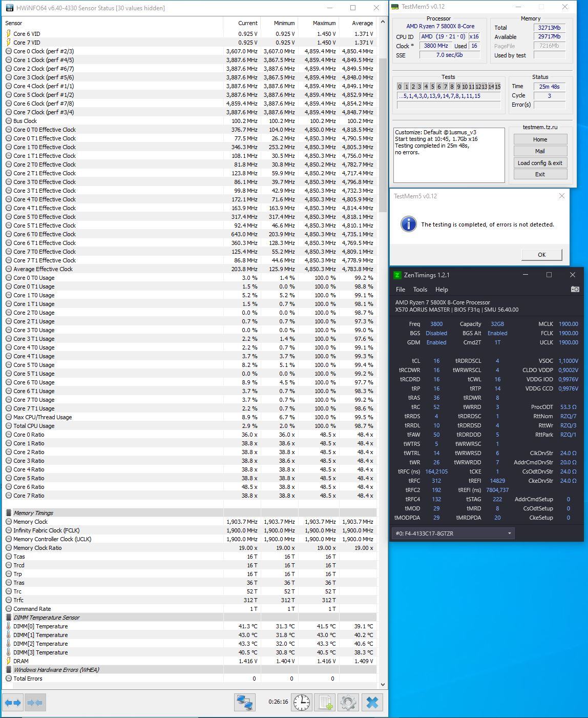Open File menu in ZenTimings
This screenshot has height=718, width=588.
coord(401,290)
